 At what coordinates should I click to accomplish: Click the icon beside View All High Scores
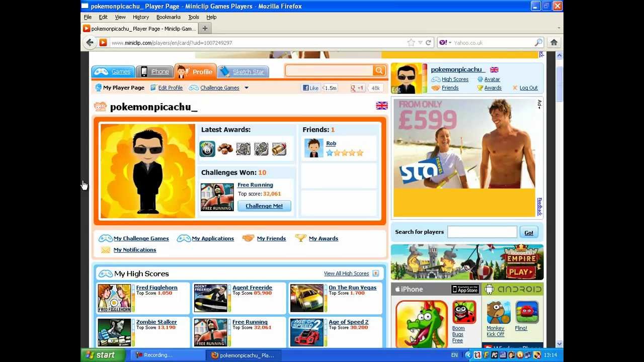coord(375,274)
